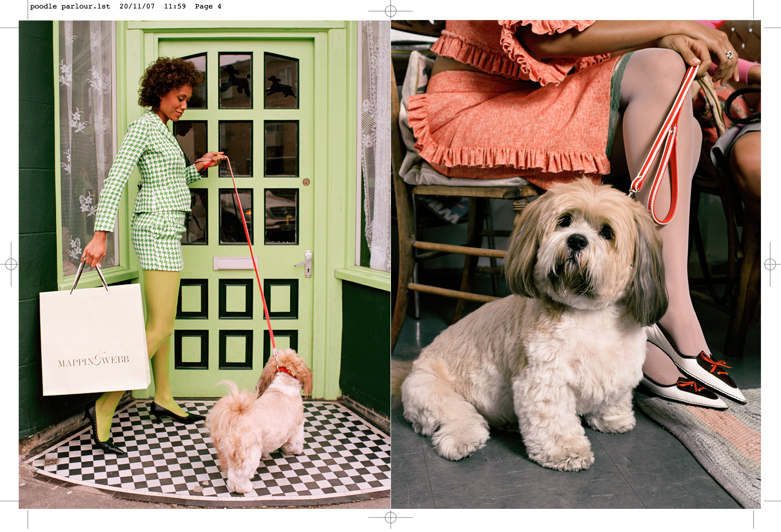781x532 pixels.
Task: Click the "Page 4" label
Action: tap(208, 6)
